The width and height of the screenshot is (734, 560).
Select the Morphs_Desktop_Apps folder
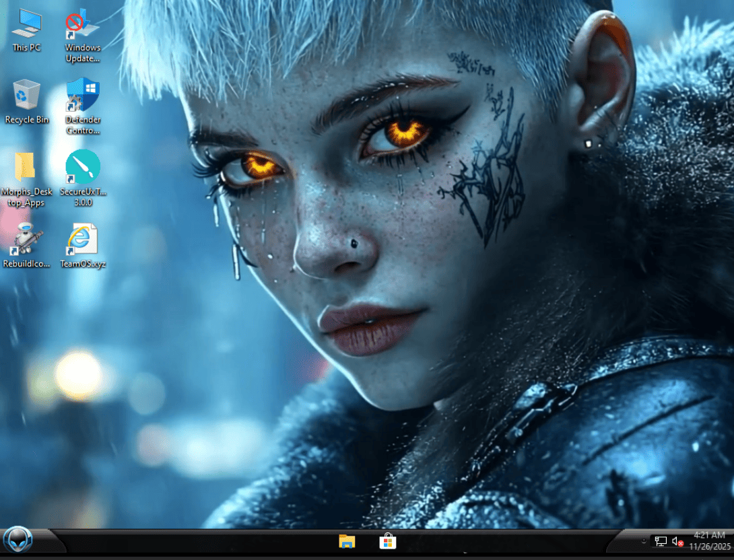pyautogui.click(x=26, y=179)
